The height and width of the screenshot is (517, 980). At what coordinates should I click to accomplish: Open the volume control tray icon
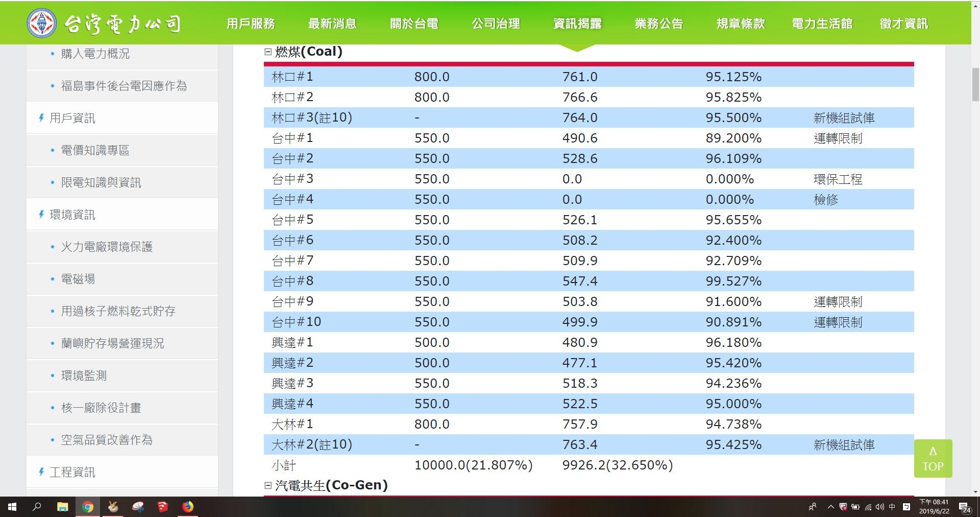(879, 507)
